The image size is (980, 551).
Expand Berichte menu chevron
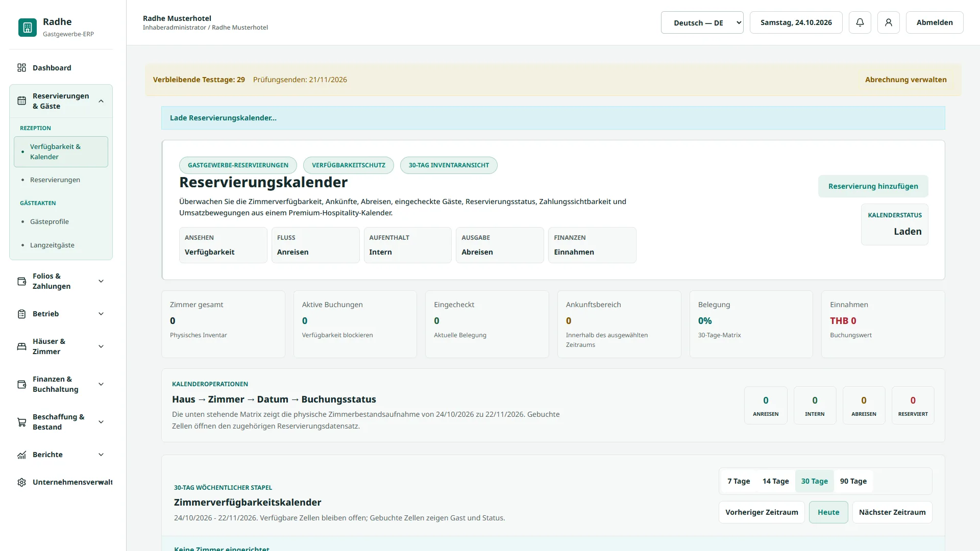[x=101, y=455]
